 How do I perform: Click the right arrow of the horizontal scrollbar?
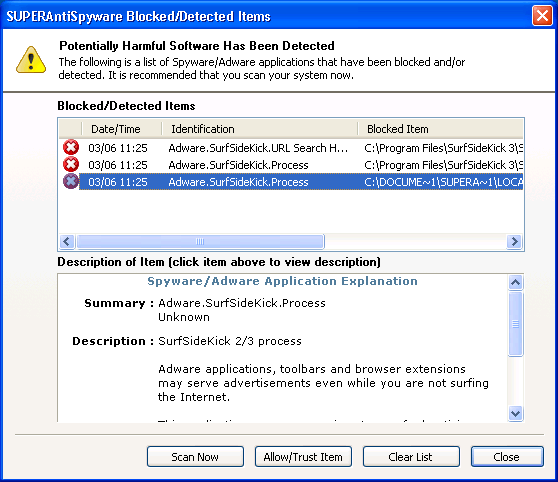[x=514, y=241]
